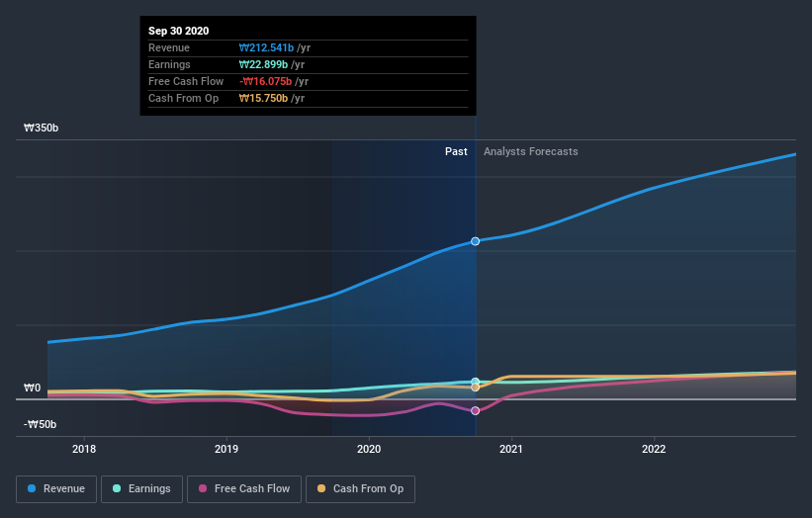Click the ₩212.541b revenue value in tooltip
The height and width of the screenshot is (518, 812).
point(266,47)
